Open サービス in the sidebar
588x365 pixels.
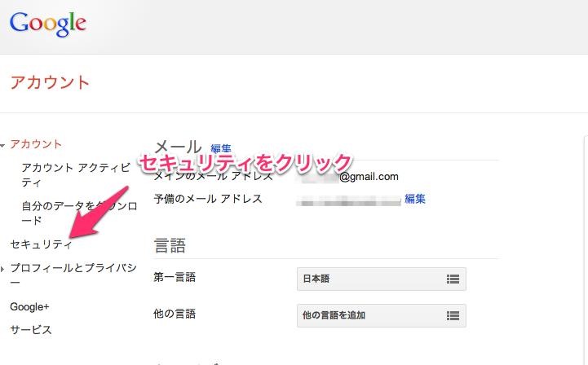coord(31,330)
